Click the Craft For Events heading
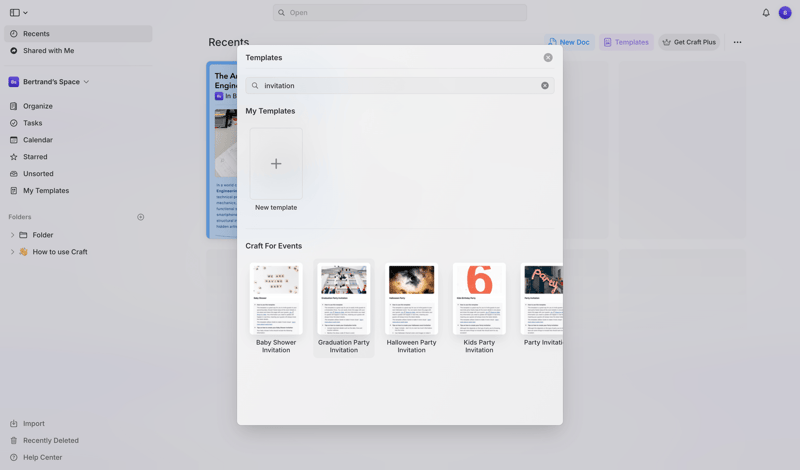This screenshot has height=470, width=800. 273,246
